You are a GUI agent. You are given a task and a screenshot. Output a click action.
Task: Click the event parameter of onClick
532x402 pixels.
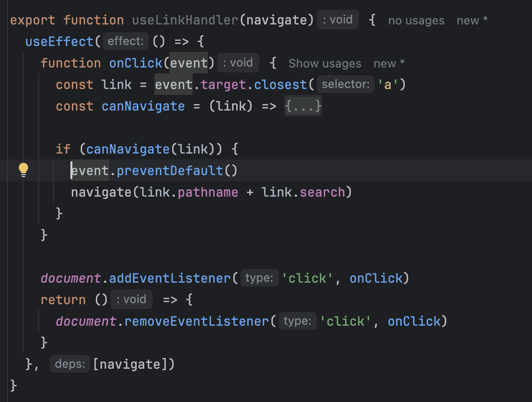189,63
